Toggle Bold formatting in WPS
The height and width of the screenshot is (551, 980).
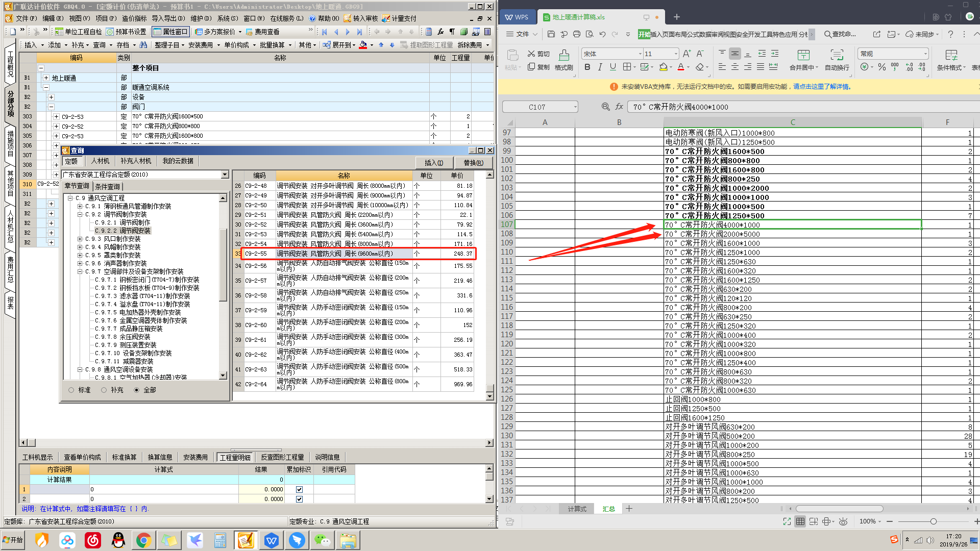click(x=587, y=67)
